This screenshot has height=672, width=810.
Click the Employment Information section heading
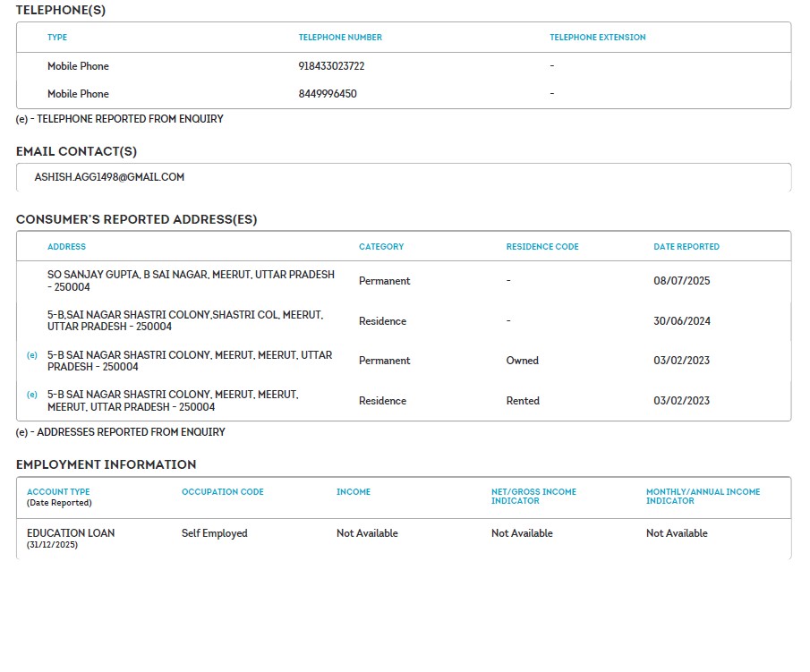tap(106, 464)
